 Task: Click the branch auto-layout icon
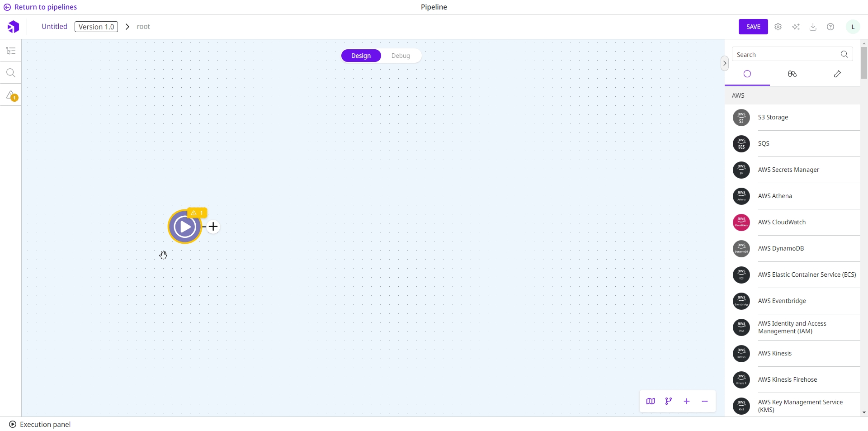point(669,401)
